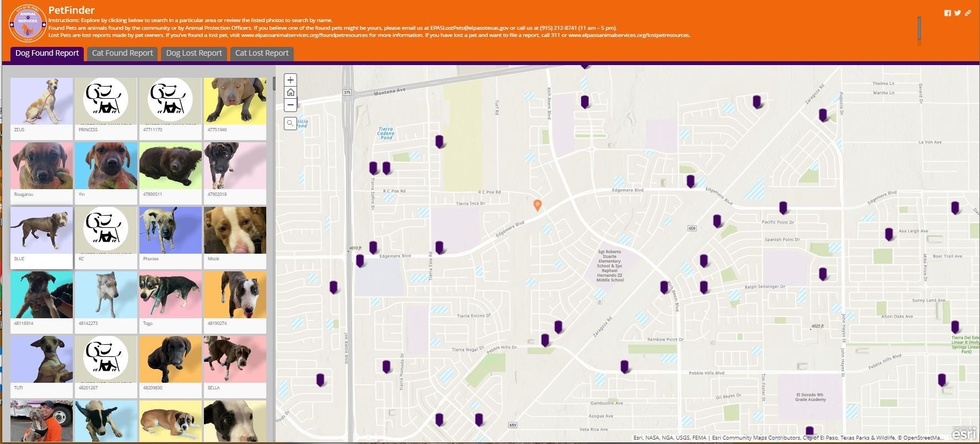
Task: Open the Cat Lost Report tab
Action: pos(262,54)
